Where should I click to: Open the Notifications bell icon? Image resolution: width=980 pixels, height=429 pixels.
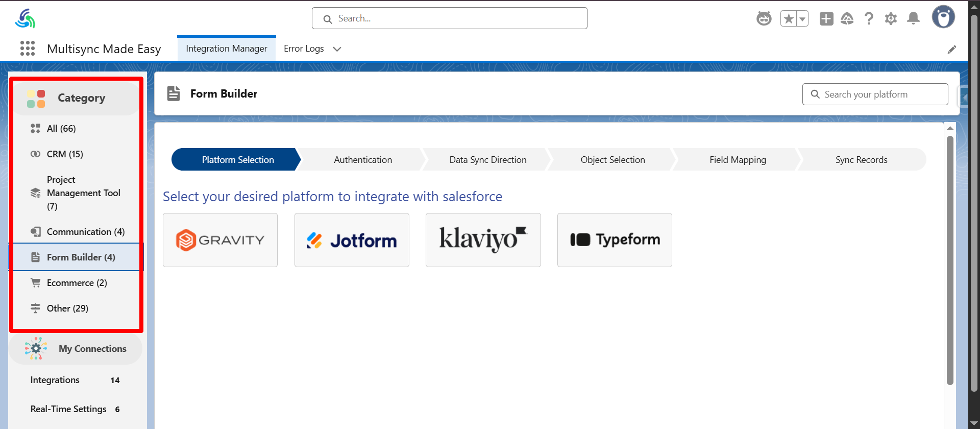click(x=913, y=19)
